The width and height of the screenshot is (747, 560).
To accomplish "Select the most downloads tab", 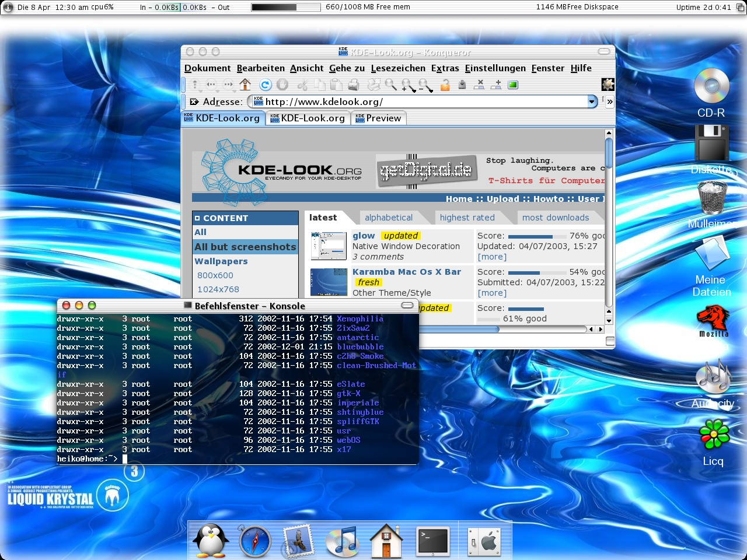I will click(556, 218).
